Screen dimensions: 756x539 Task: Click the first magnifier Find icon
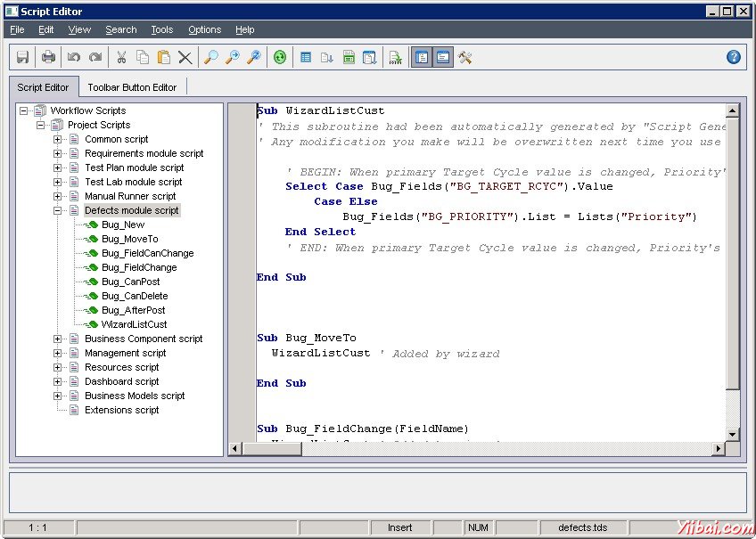pyautogui.click(x=211, y=57)
